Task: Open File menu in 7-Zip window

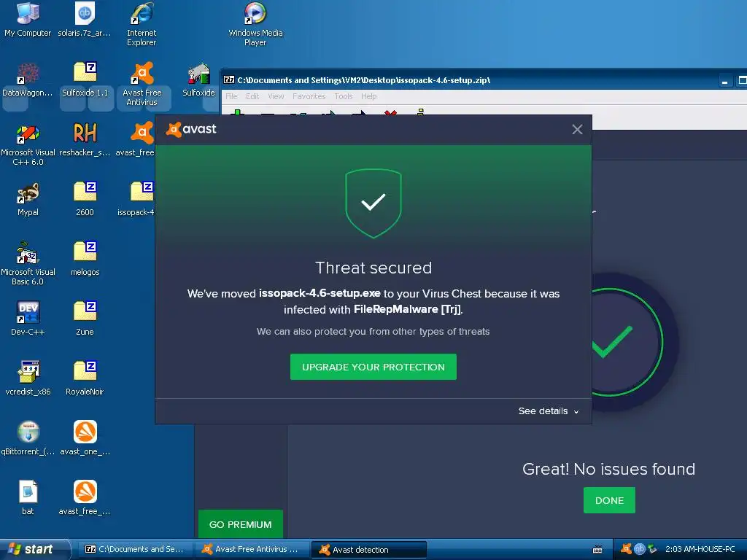Action: pyautogui.click(x=231, y=96)
